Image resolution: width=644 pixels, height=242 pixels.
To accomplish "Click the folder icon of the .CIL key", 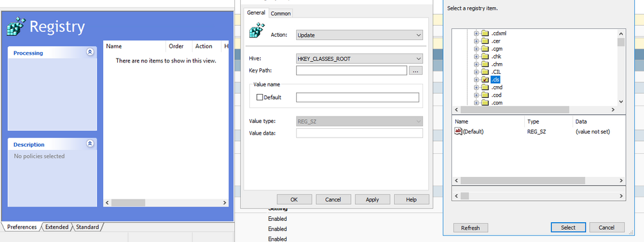I will point(485,72).
